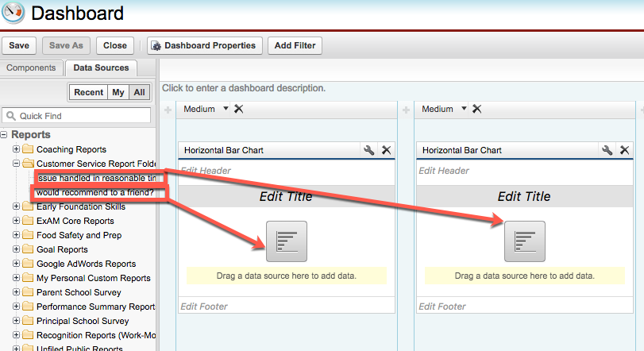Click to enter a dashboard description
Viewport: 644px width, 351px height.
244,88
